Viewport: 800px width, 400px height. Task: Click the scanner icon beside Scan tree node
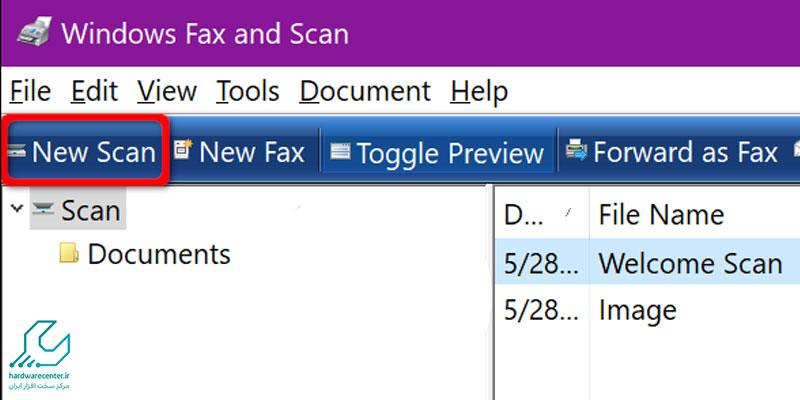[x=43, y=208]
